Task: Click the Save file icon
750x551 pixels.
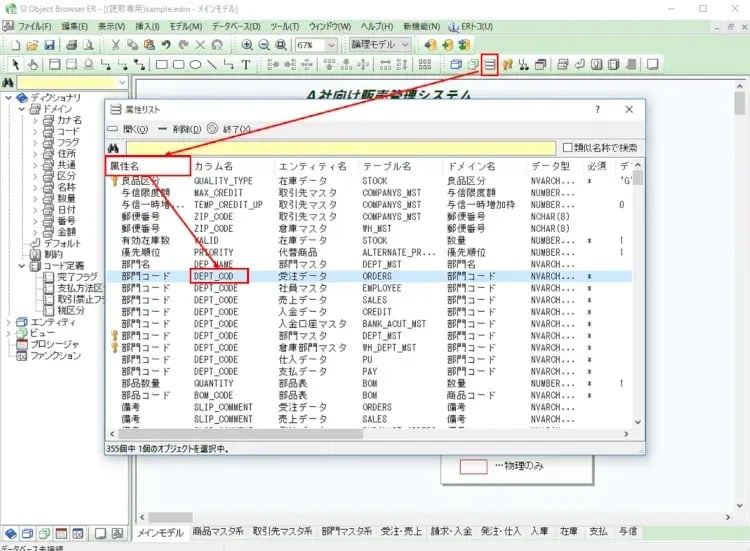Action: click(x=50, y=45)
